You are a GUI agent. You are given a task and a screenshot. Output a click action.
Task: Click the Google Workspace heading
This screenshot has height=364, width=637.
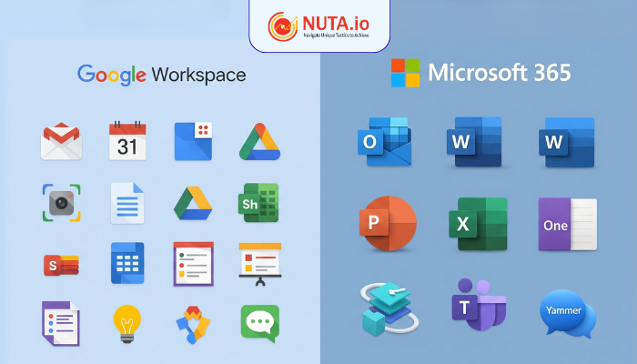[x=162, y=75]
